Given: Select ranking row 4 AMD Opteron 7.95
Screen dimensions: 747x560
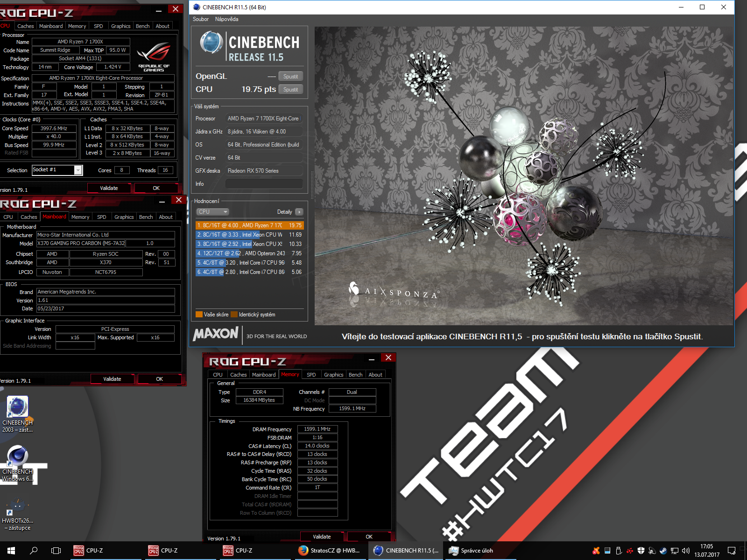Looking at the screenshot, I should (x=249, y=253).
